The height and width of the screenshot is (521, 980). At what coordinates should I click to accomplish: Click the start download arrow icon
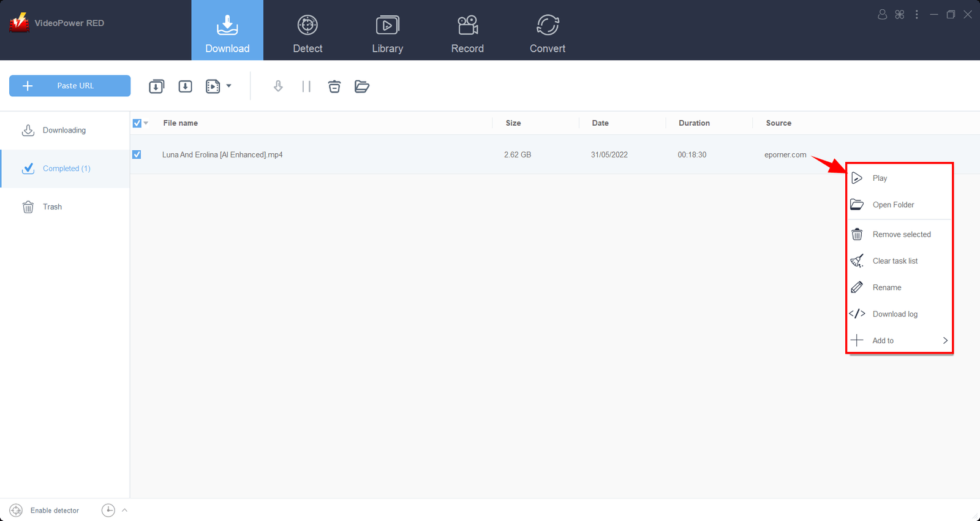278,86
